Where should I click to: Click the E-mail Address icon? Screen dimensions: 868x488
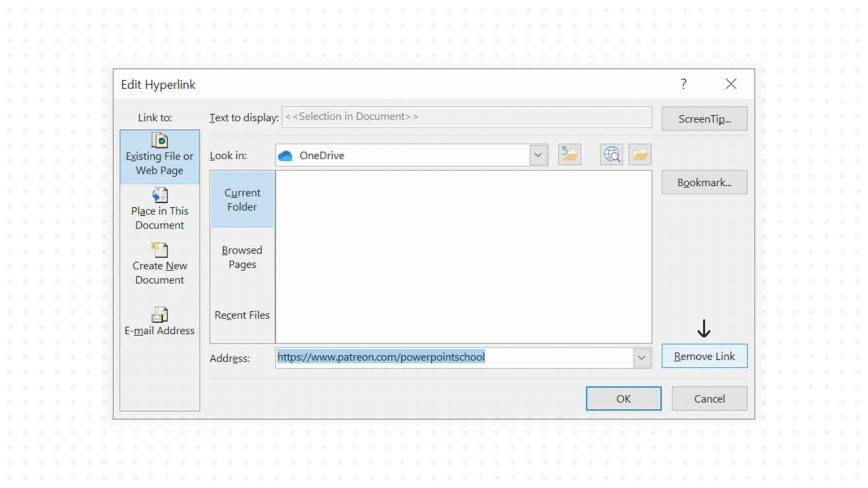coord(159,315)
